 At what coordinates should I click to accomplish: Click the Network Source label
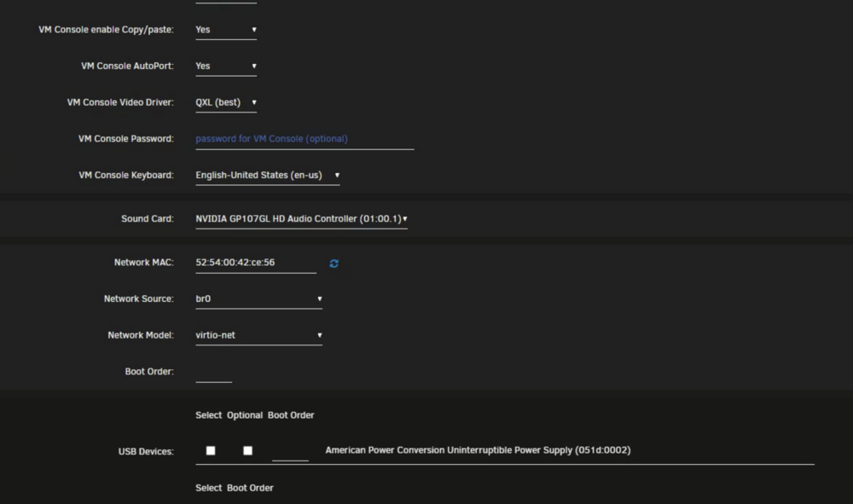click(139, 298)
